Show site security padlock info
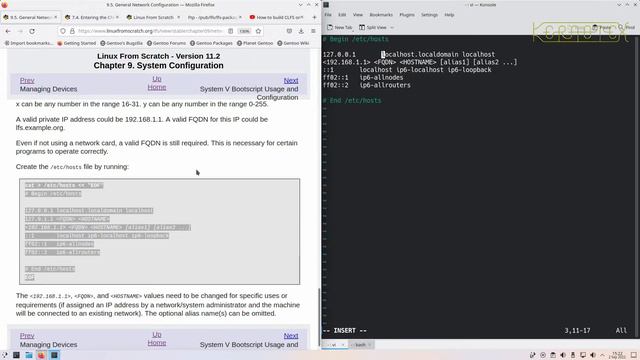The width and height of the screenshot is (640, 360). [x=72, y=31]
